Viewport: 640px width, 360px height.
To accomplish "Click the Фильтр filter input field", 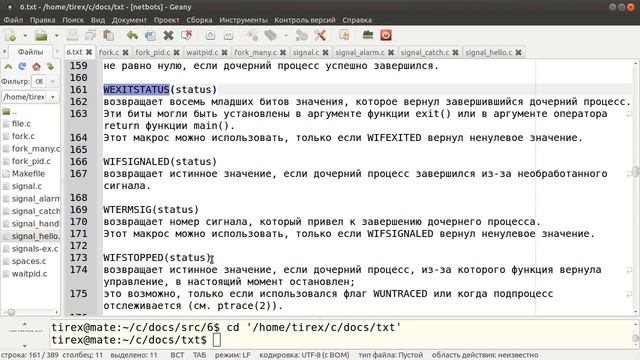I will coord(40,82).
